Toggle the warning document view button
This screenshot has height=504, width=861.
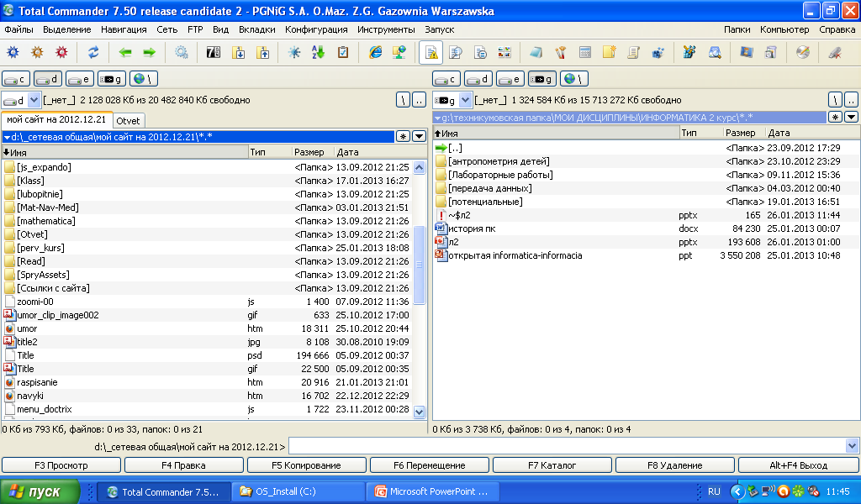[431, 53]
